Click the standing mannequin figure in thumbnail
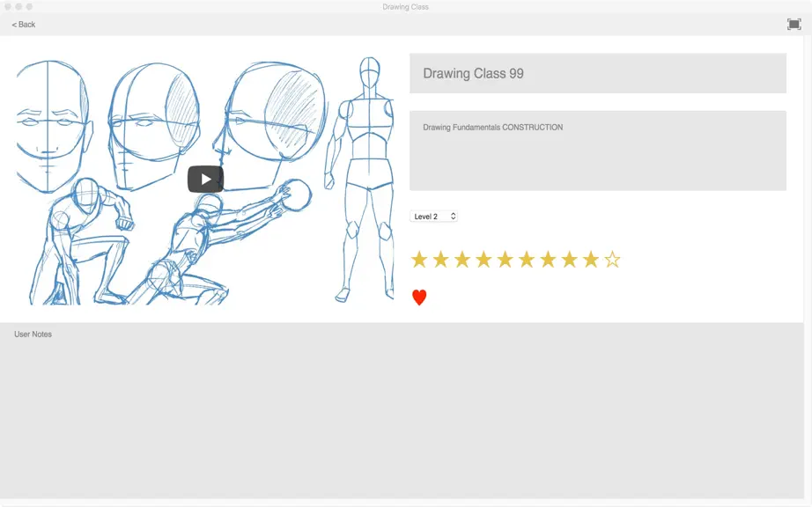This screenshot has height=507, width=812. [x=360, y=180]
